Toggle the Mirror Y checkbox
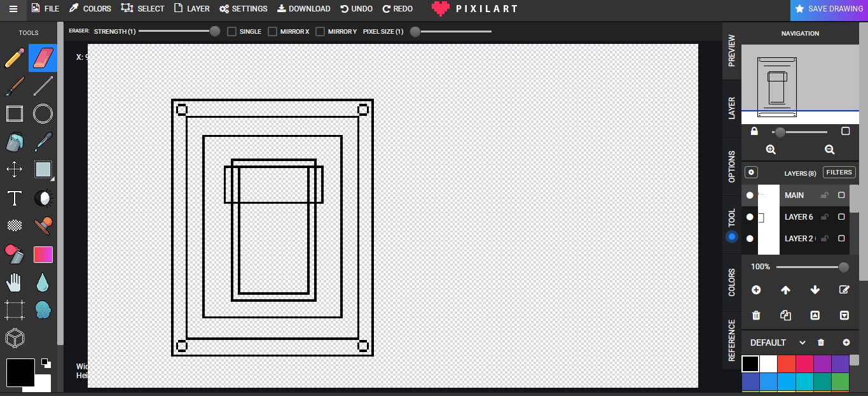The width and height of the screenshot is (868, 396). (x=320, y=31)
